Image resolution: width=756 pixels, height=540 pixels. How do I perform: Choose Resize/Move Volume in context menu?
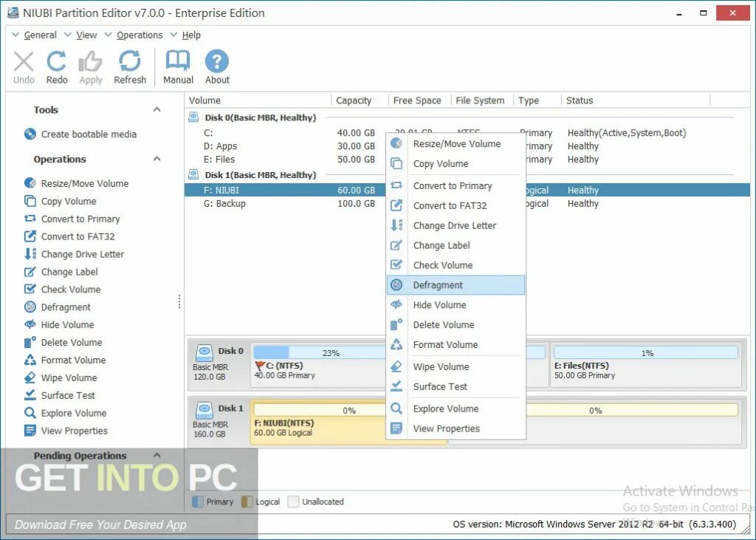tap(456, 144)
